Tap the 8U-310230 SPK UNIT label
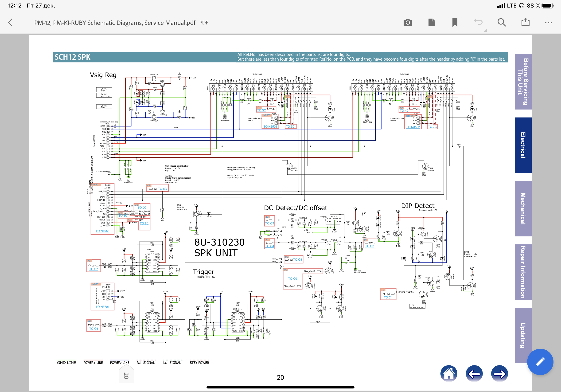Viewport: 561px width, 392px height. [219, 247]
